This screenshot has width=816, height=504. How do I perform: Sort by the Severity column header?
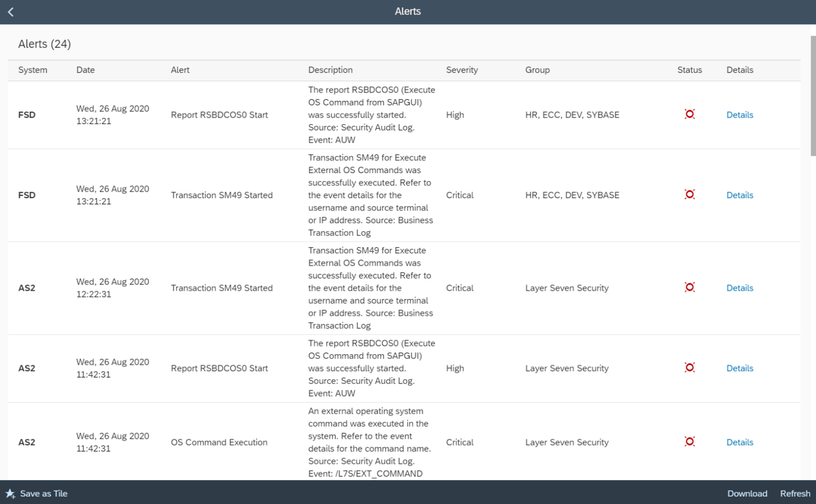(x=462, y=69)
